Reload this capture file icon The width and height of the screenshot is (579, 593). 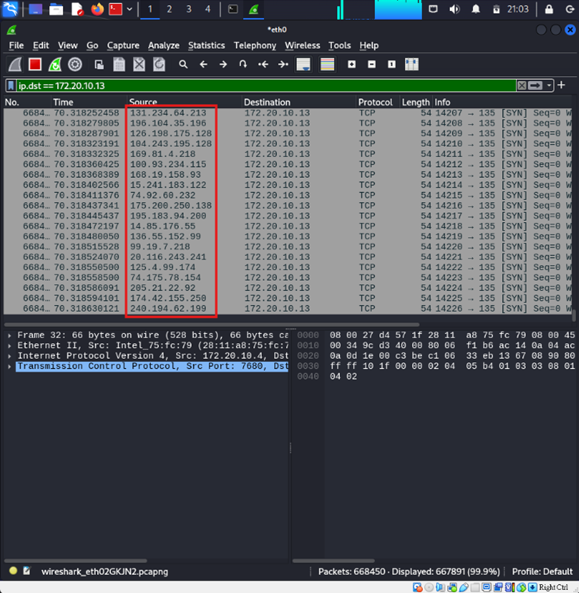pyautogui.click(x=159, y=65)
